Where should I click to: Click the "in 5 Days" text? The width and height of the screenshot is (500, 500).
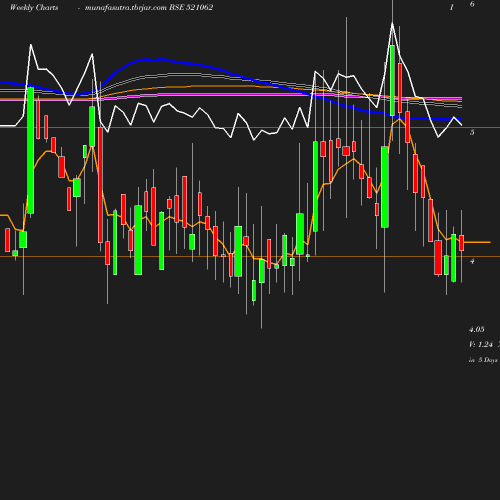[483, 360]
